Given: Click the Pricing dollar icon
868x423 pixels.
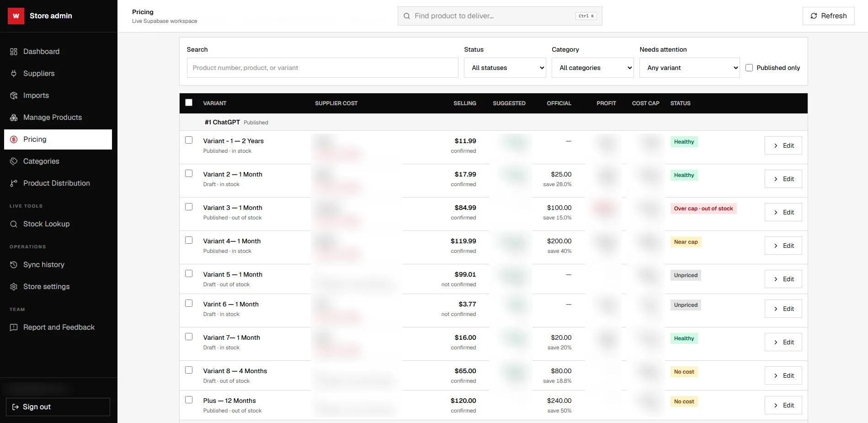Looking at the screenshot, I should [x=14, y=139].
